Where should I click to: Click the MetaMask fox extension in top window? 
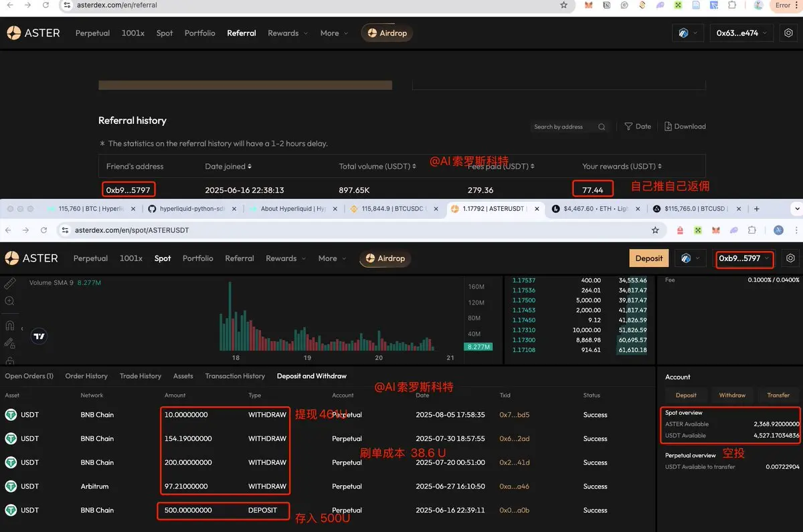588,5
